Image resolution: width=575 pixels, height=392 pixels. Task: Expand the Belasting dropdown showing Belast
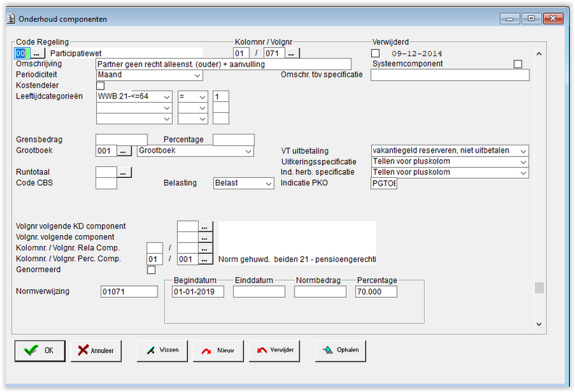point(244,184)
